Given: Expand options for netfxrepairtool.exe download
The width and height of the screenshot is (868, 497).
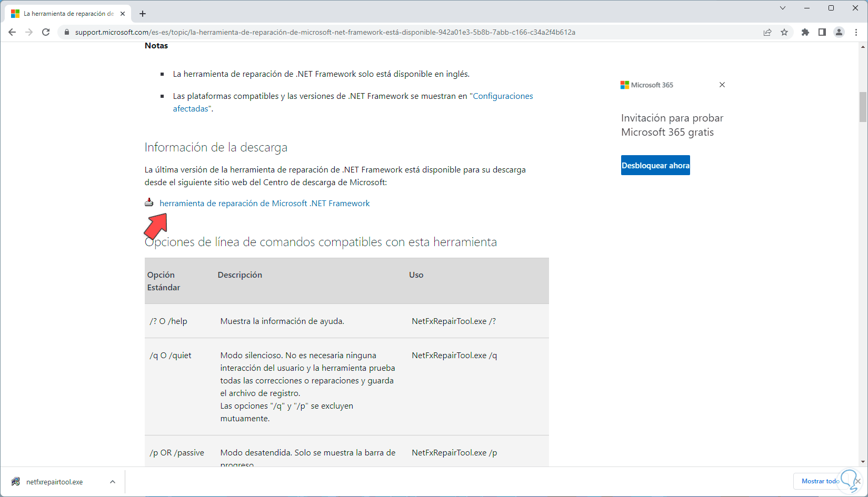Looking at the screenshot, I should click(113, 482).
